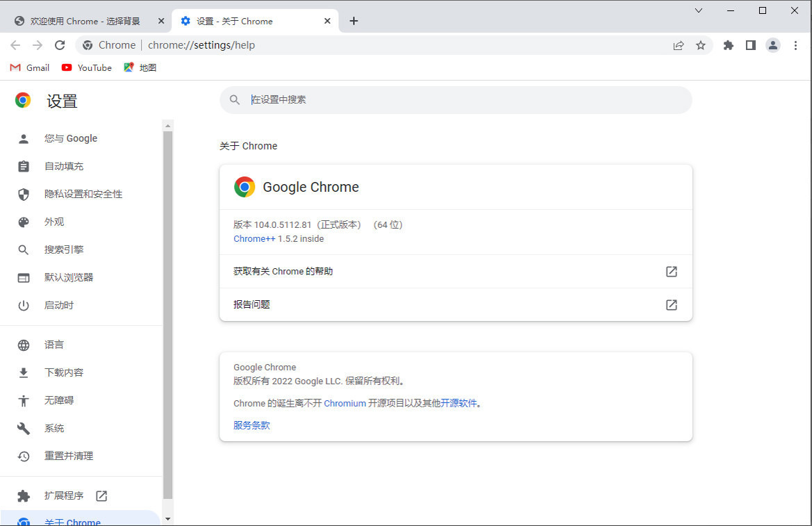This screenshot has height=526, width=812.
Task: Open 自动填充 settings section
Action: tap(64, 166)
